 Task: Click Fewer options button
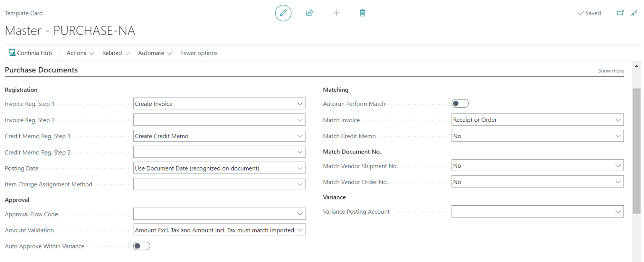(199, 53)
